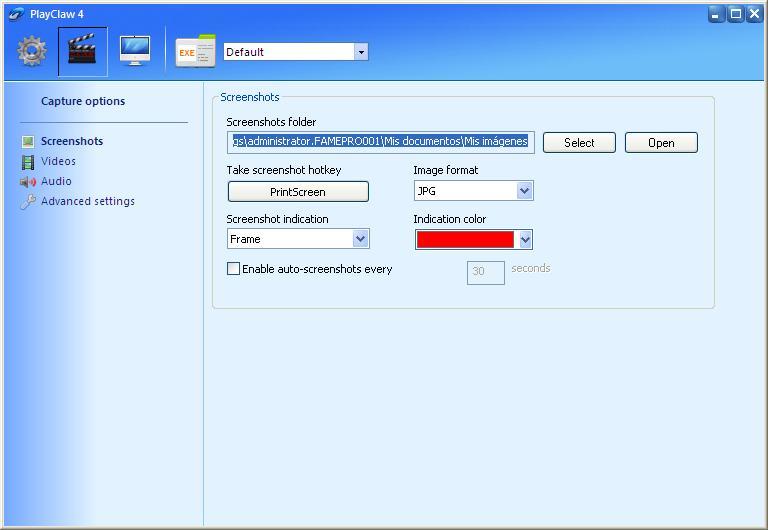Click the PlayClaw logo in title bar
The height and width of the screenshot is (530, 768).
16,14
